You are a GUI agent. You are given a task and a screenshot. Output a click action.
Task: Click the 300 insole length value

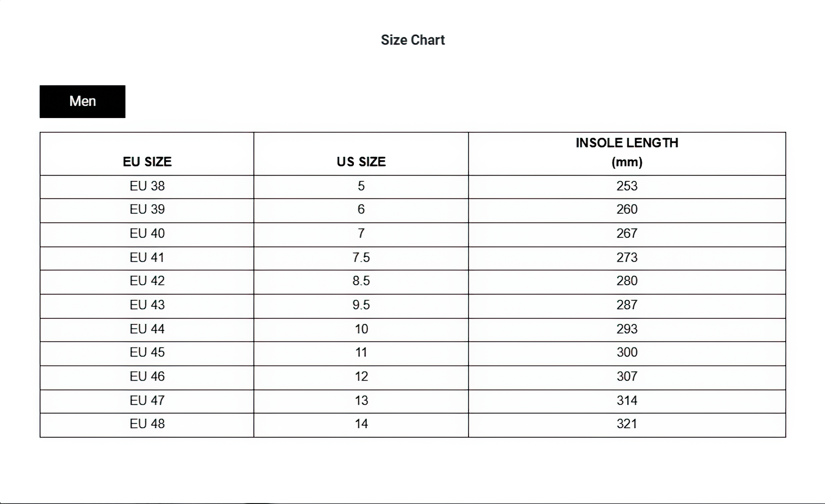627,352
